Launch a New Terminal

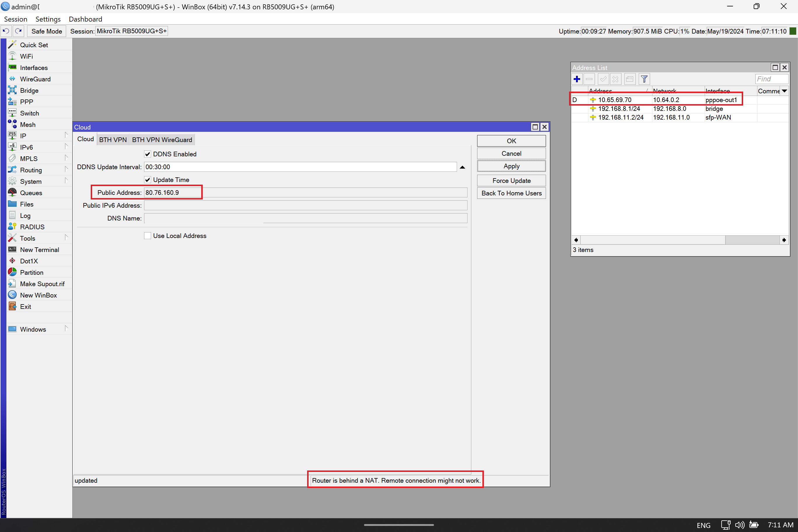pyautogui.click(x=39, y=249)
